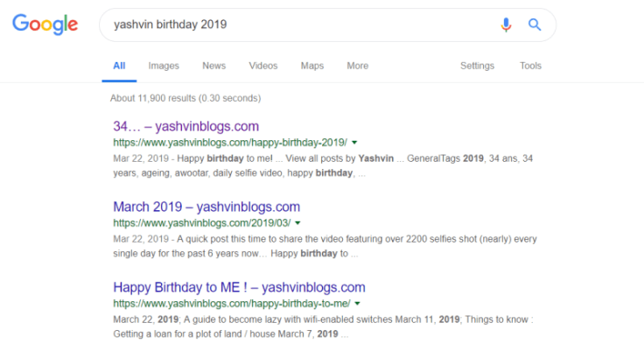Switch to the Images tab
The width and height of the screenshot is (644, 351).
coord(164,66)
